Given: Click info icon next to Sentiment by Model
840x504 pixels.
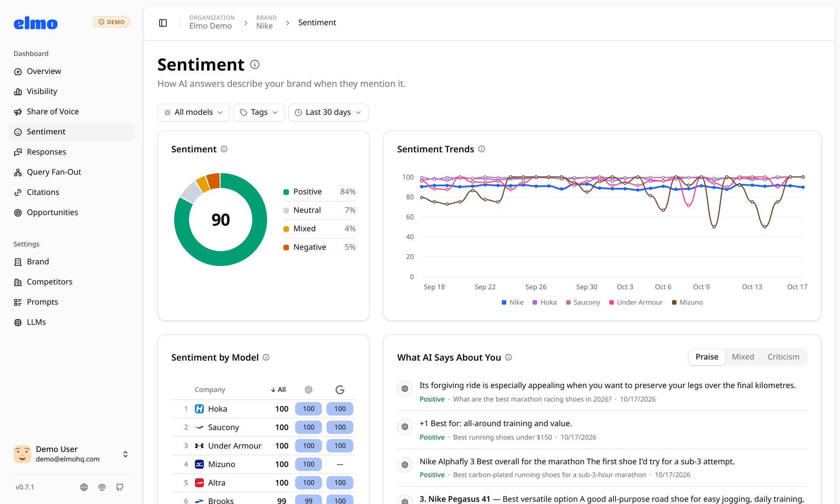Looking at the screenshot, I should tap(266, 357).
